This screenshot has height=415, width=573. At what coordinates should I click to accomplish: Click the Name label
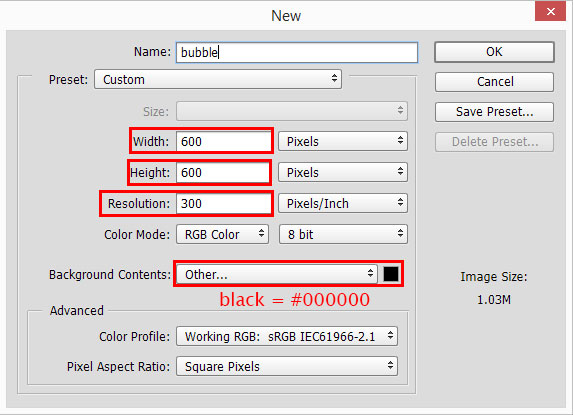coord(152,52)
